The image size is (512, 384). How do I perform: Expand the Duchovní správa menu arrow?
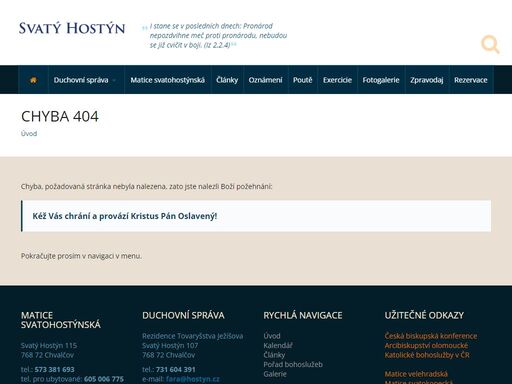114,80
